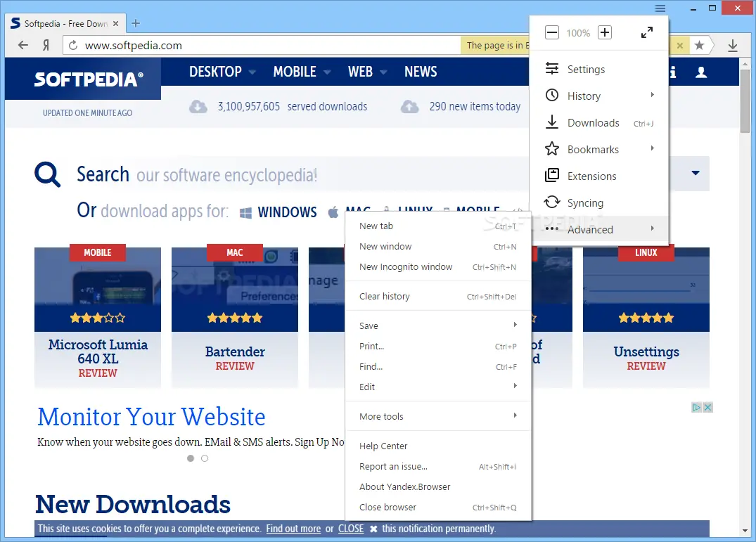Select Print... in the submenu
This screenshot has height=542, width=756.
[438, 346]
